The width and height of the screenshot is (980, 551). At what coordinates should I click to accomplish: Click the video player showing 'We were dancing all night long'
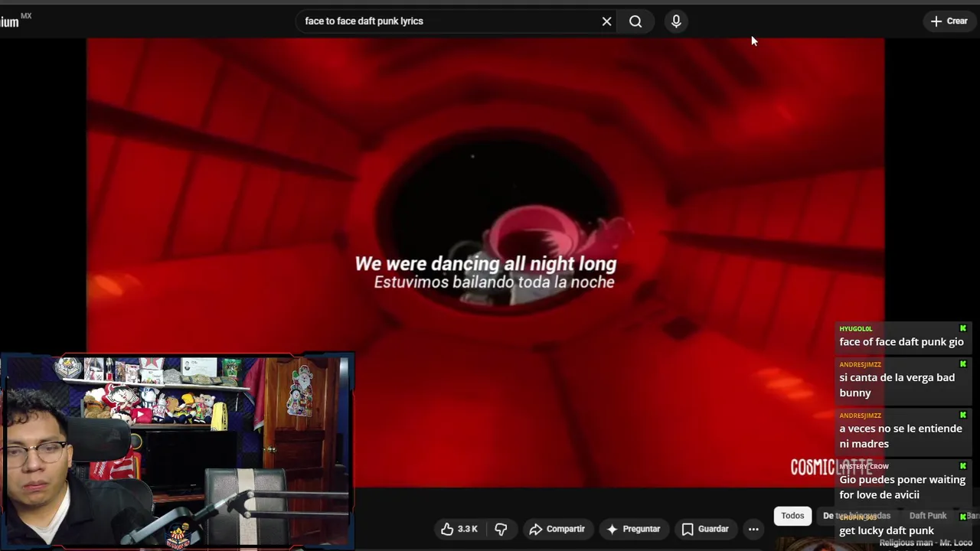[x=485, y=262]
